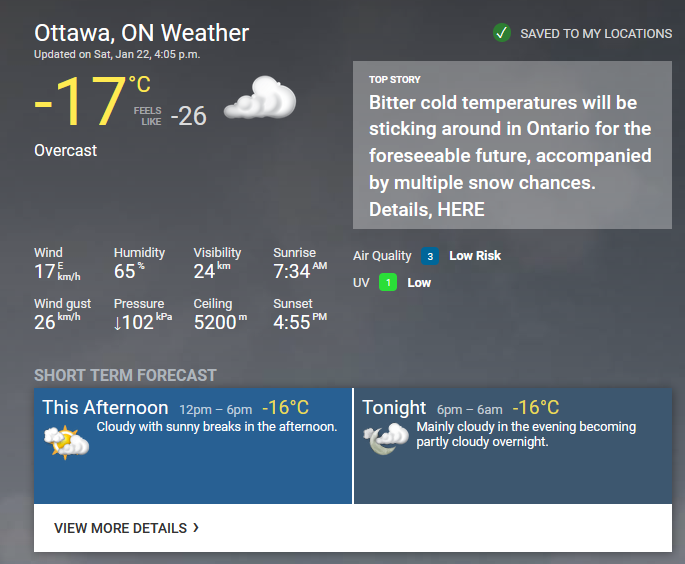
Task: Click the overcast cloud icon beside the temperature
Action: 260,97
